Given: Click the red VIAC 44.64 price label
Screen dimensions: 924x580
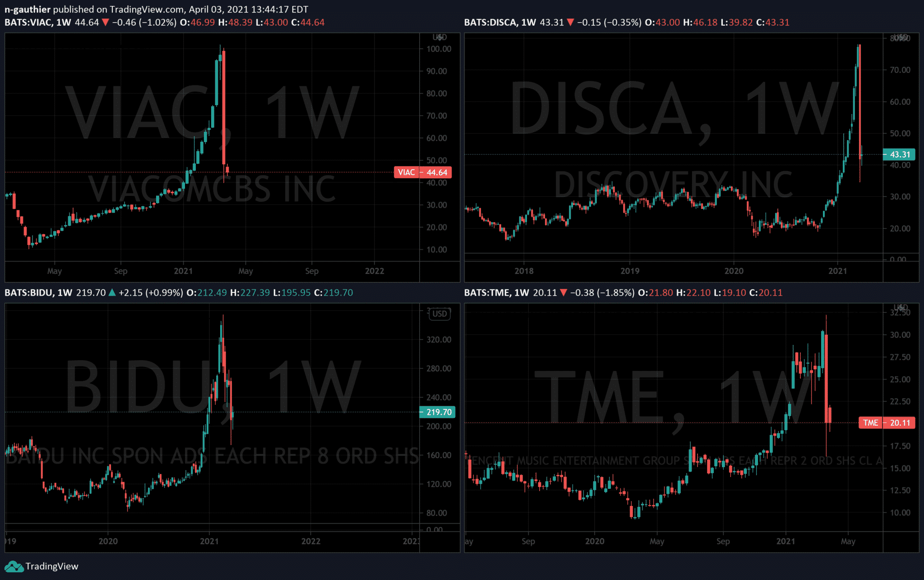Looking at the screenshot, I should pyautogui.click(x=422, y=172).
